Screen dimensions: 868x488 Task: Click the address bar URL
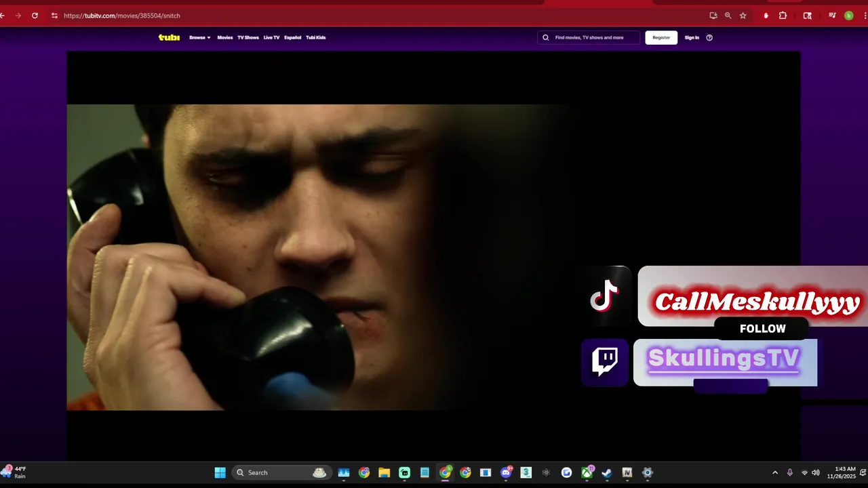point(122,16)
